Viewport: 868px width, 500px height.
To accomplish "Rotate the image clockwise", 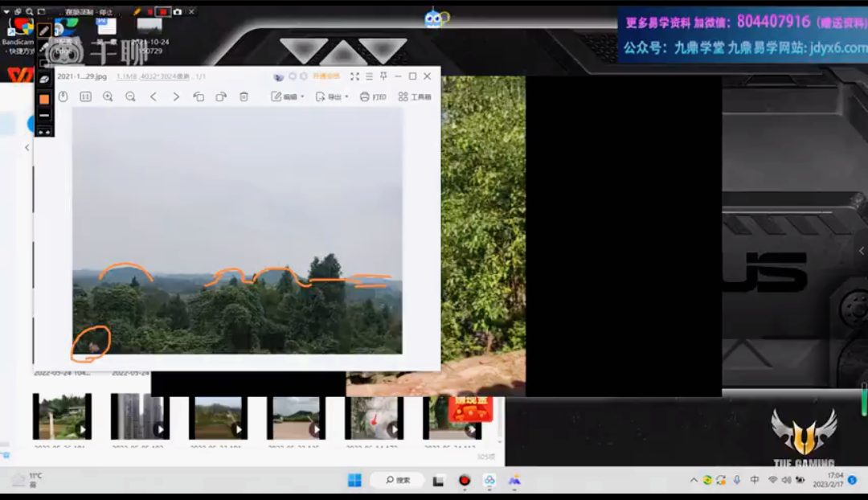I will point(221,96).
